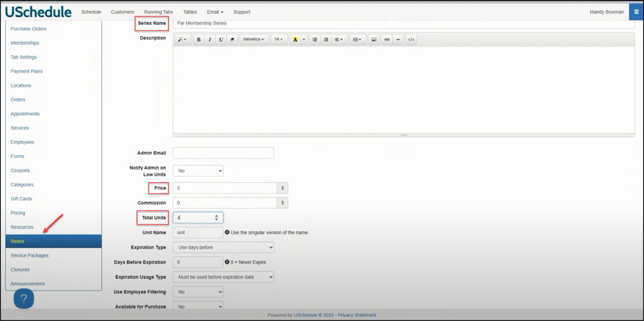The image size is (644, 321).
Task: Apply the yellow highlight font color
Action: coord(295,39)
